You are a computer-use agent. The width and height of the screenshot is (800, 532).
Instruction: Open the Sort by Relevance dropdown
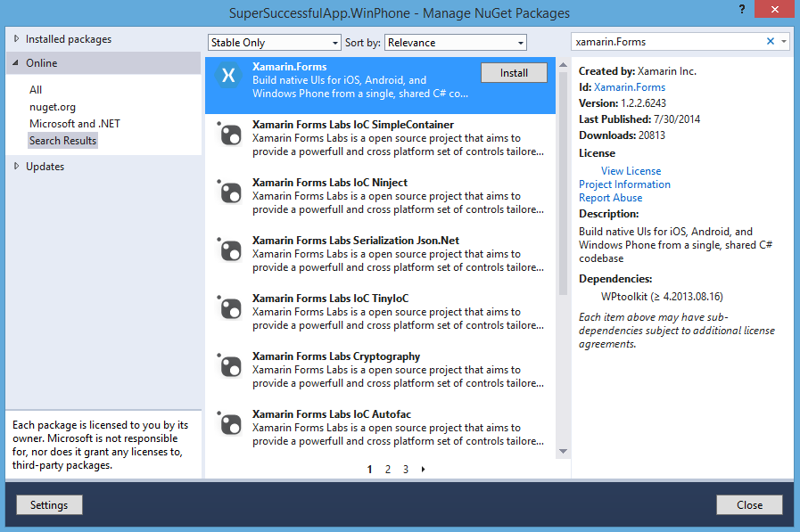point(456,42)
